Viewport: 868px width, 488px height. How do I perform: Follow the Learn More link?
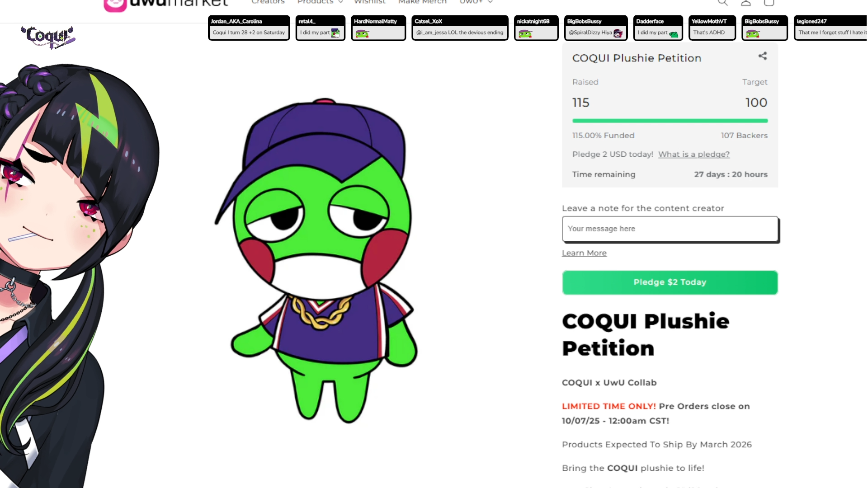[x=584, y=253]
